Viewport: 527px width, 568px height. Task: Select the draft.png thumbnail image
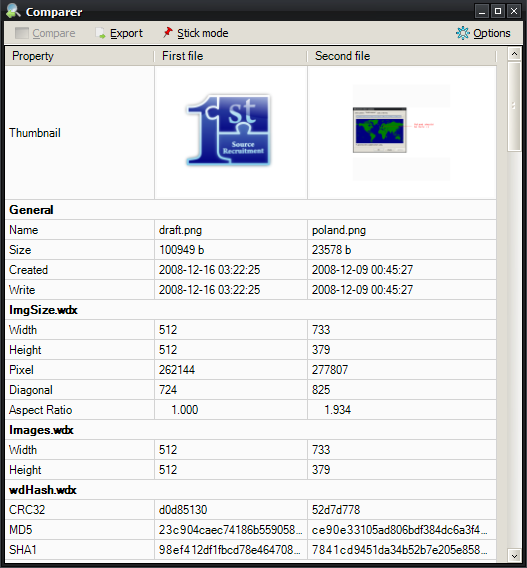(x=229, y=130)
